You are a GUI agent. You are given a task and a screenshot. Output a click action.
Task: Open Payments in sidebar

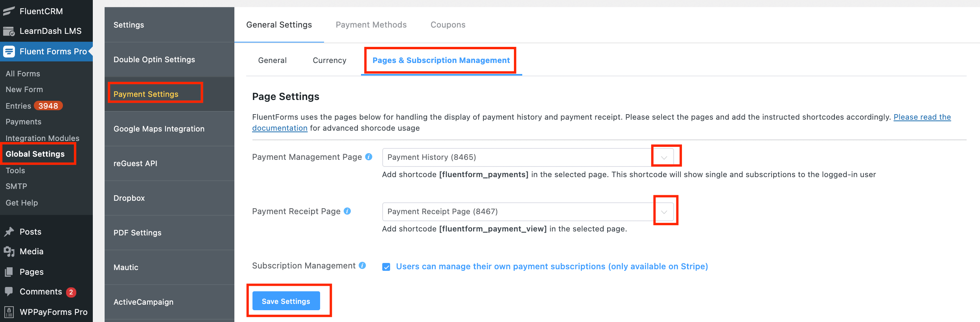pos(23,122)
